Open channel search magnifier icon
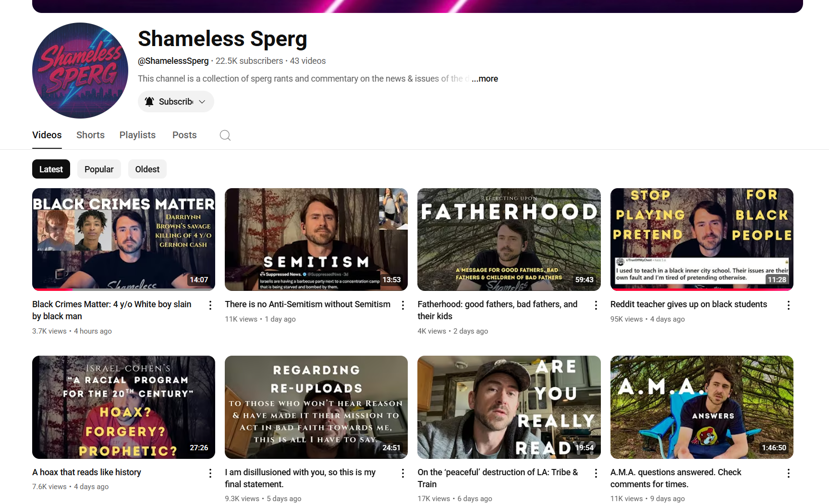Viewport: 829px width, 504px height. click(x=225, y=135)
